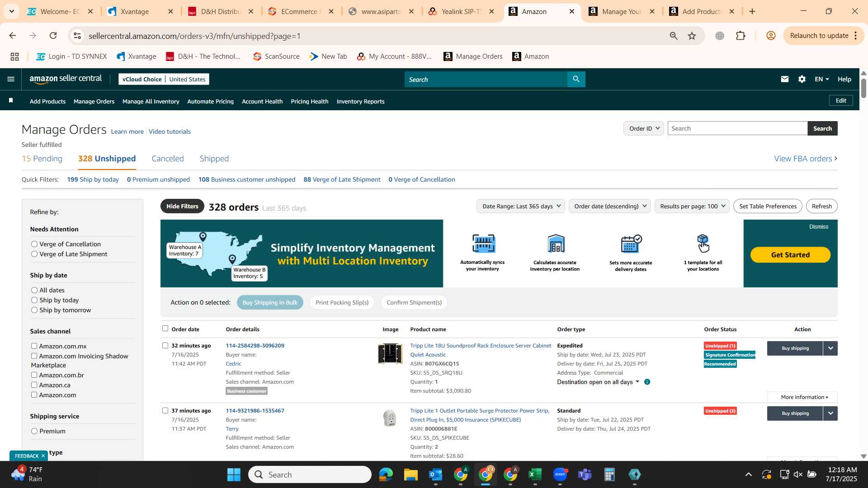
Task: Open the settings gear in Seller Central
Action: coord(802,79)
